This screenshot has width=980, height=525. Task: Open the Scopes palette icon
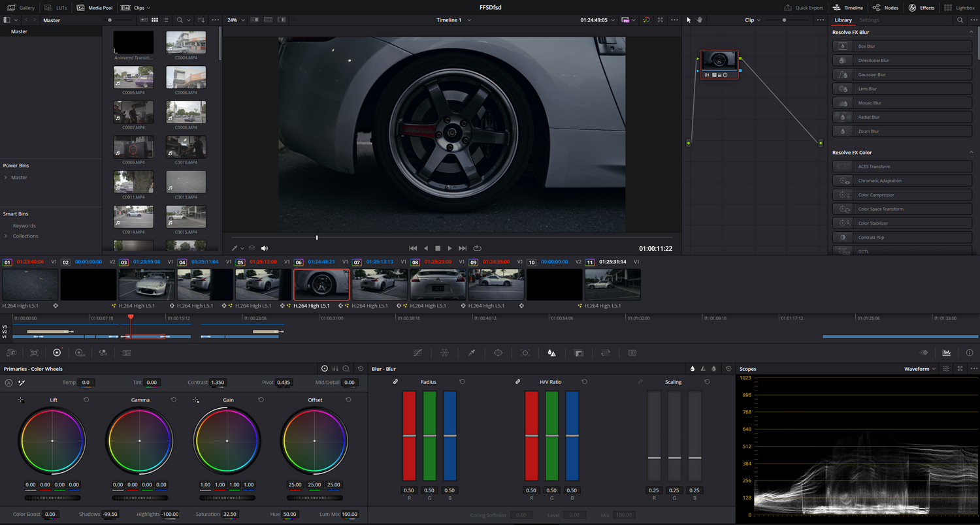pos(947,353)
